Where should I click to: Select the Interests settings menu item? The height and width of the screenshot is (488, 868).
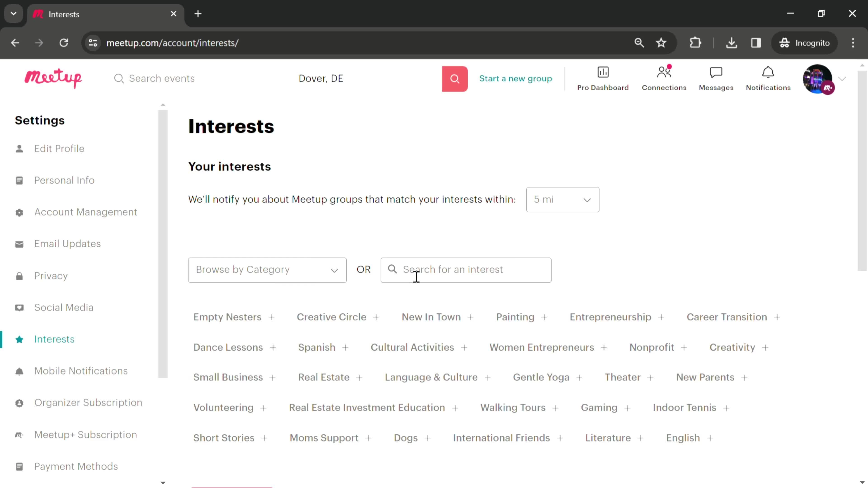pyautogui.click(x=54, y=339)
